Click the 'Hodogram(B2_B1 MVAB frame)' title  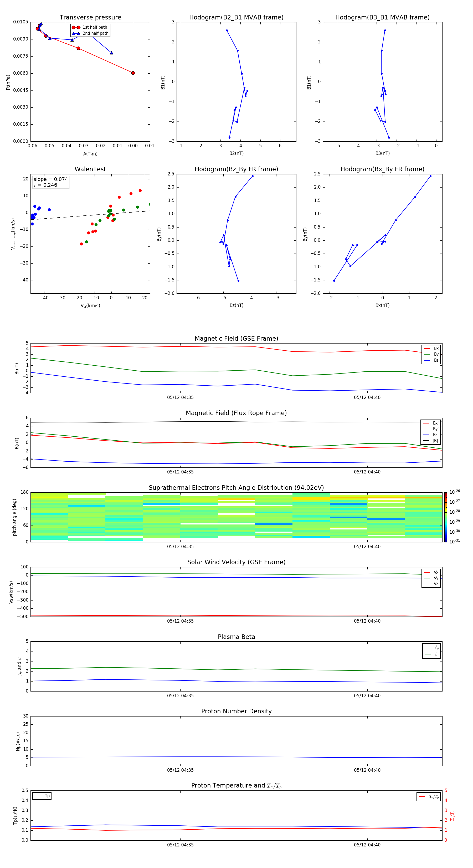[x=236, y=18]
